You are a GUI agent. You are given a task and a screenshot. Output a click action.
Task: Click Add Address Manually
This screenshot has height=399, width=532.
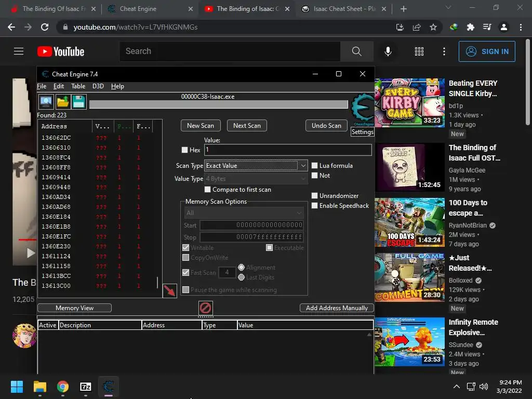pyautogui.click(x=337, y=308)
